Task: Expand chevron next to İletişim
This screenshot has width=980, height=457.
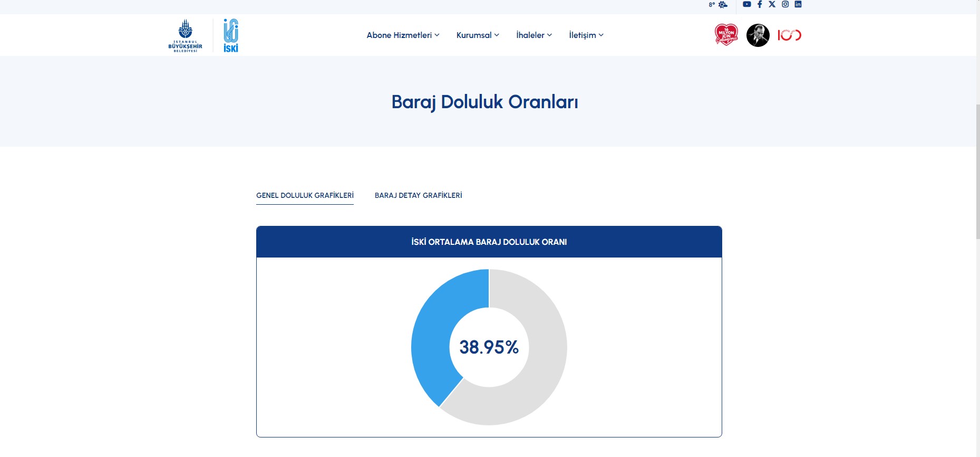Action: 601,35
